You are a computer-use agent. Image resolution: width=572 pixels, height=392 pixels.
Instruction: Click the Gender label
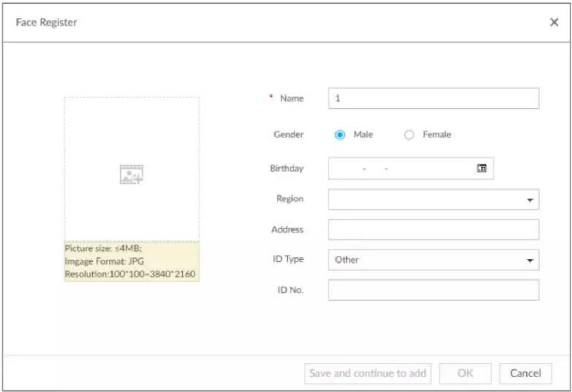tap(289, 135)
